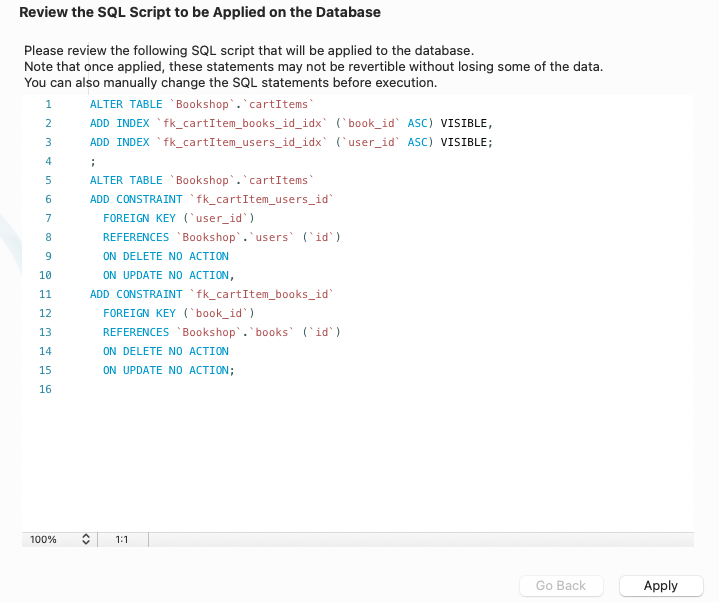This screenshot has width=719, height=602.
Task: Click REFERENCES `Bookshop`.`users` on line 8
Action: (221, 237)
